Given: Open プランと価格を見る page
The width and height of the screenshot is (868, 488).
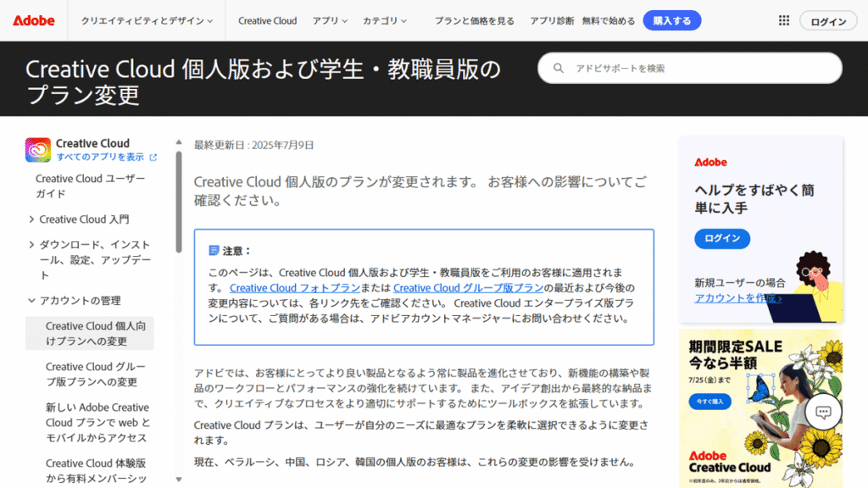Looking at the screenshot, I should click(x=474, y=20).
